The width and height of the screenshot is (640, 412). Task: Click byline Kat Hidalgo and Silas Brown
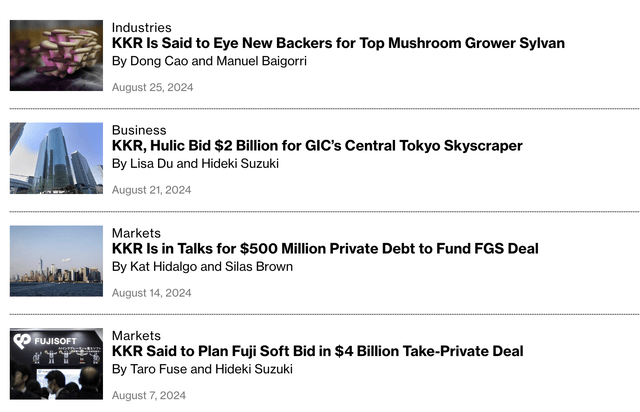[202, 267]
